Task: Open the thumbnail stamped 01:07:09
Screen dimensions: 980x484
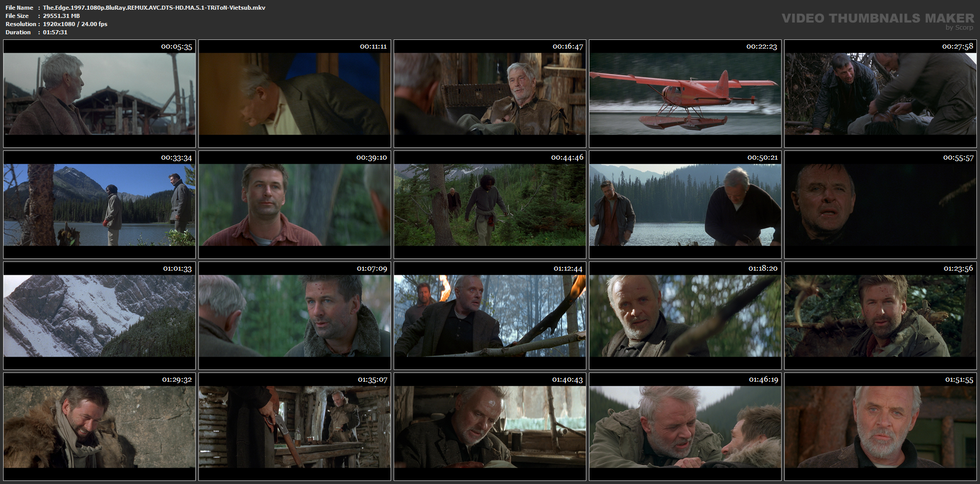Action: point(294,316)
